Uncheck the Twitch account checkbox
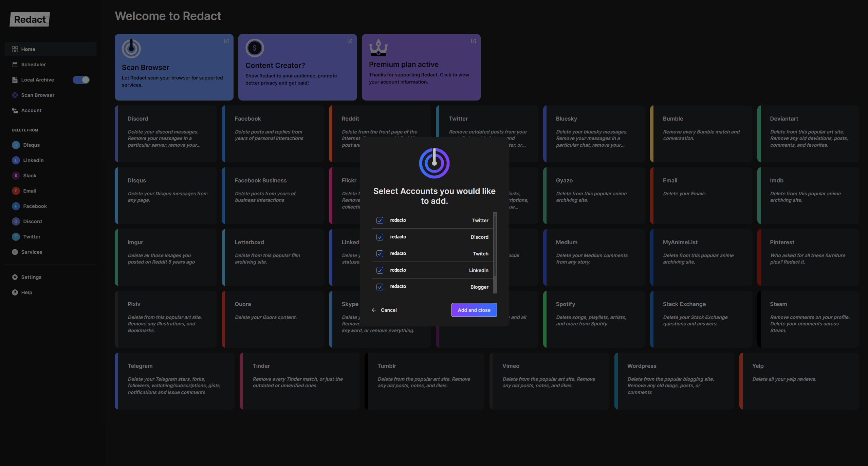Viewport: 868px width, 466px height. click(380, 254)
